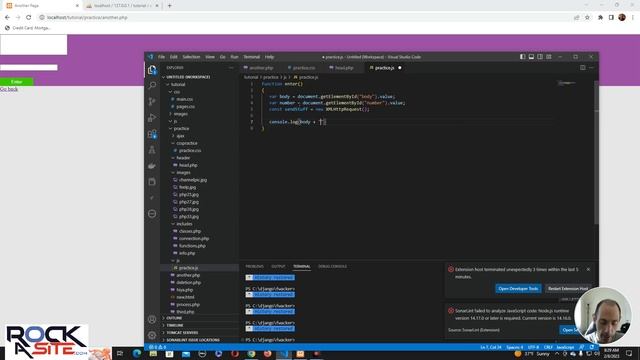Click the notification bell in status bar
The height and width of the screenshot is (360, 640).
pyautogui.click(x=591, y=347)
